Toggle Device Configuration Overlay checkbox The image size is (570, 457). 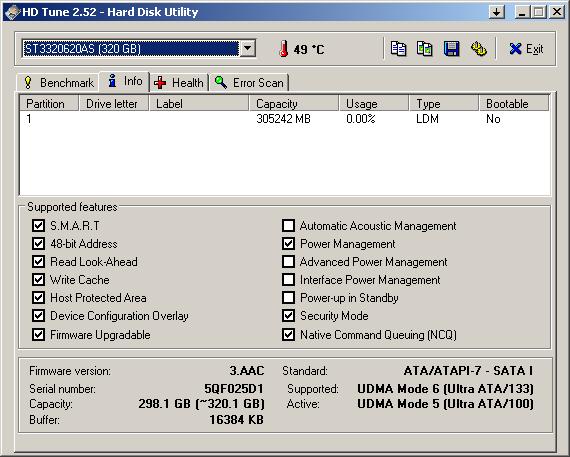(38, 316)
